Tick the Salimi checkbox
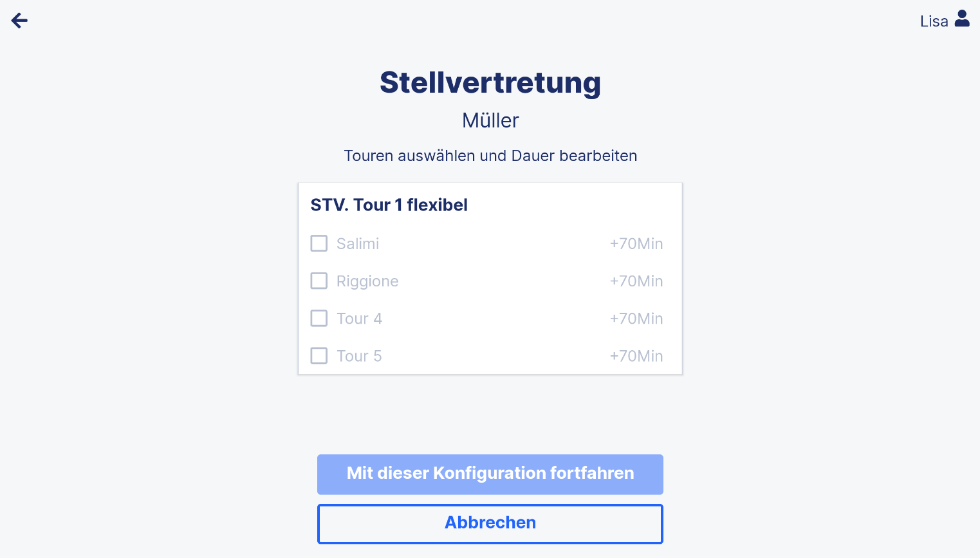The width and height of the screenshot is (980, 558). (x=319, y=243)
